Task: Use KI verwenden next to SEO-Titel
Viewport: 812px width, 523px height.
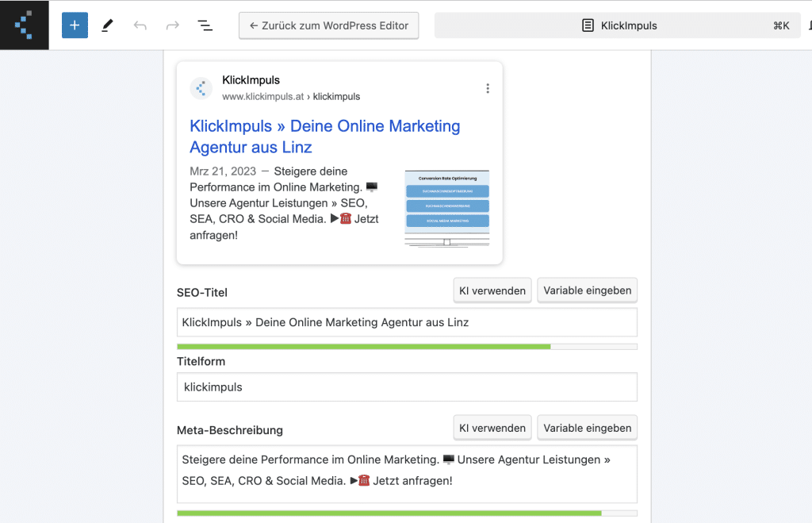Action: (x=492, y=290)
